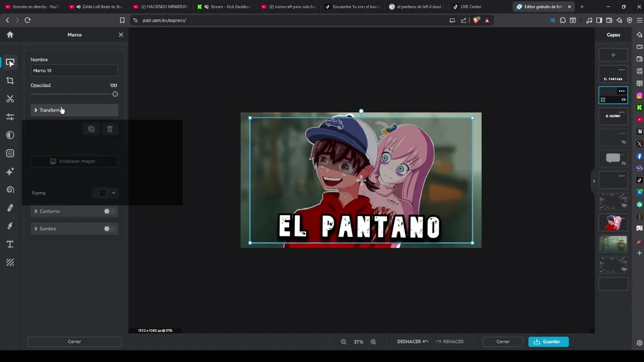Select the anime characters layer thumbnail
This screenshot has height=362, width=644.
[613, 222]
